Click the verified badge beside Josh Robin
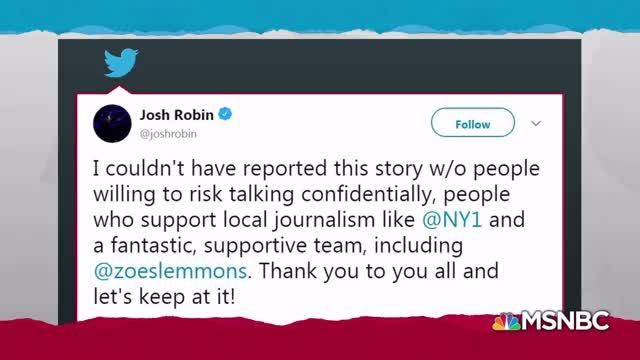 [x=225, y=114]
